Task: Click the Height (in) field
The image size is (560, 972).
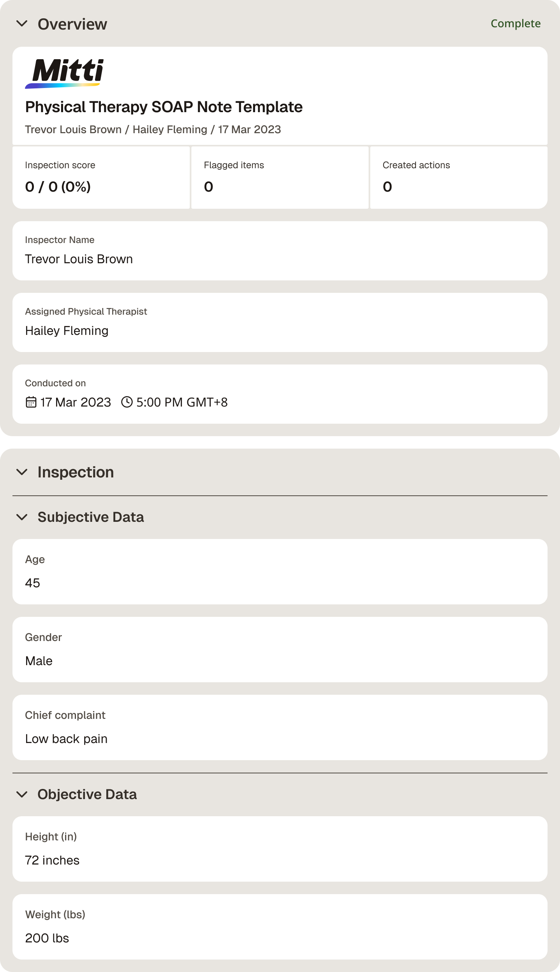Action: coord(280,849)
